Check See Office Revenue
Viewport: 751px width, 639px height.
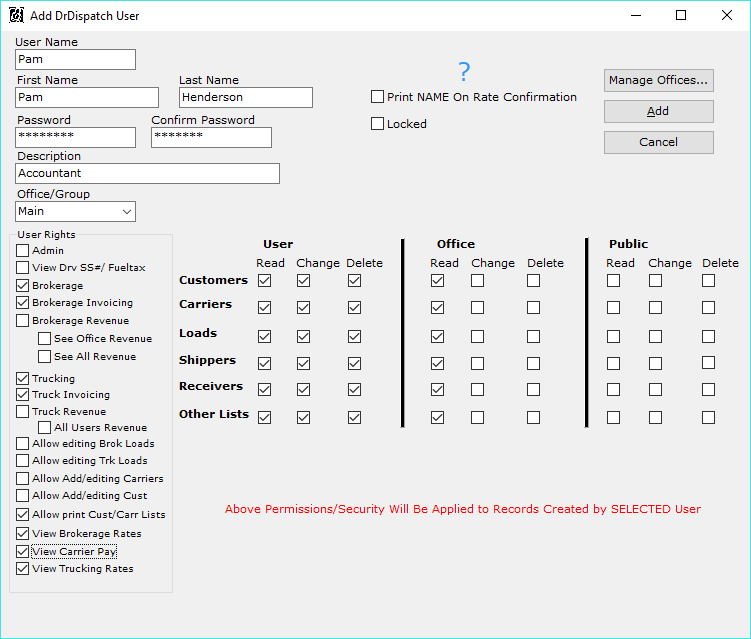tap(45, 339)
